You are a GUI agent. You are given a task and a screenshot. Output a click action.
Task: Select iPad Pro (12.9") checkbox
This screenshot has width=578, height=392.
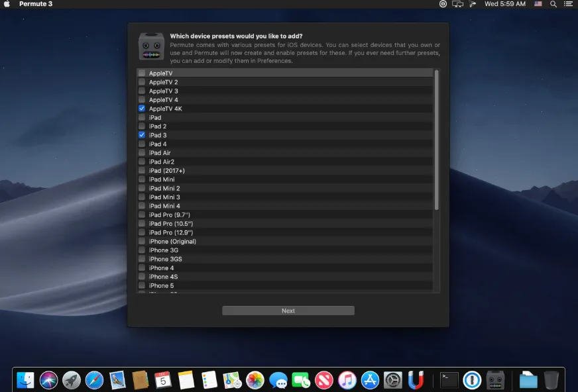point(142,232)
